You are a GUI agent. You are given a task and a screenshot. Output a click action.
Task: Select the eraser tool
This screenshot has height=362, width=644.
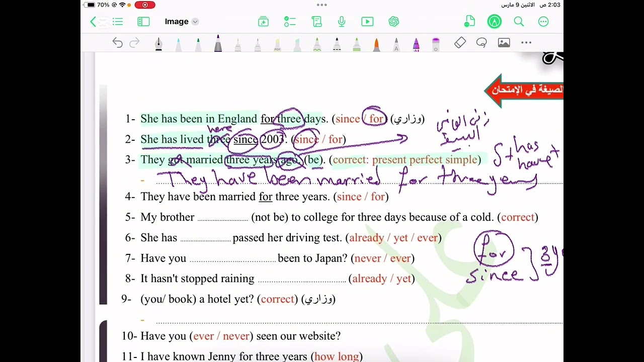(460, 43)
